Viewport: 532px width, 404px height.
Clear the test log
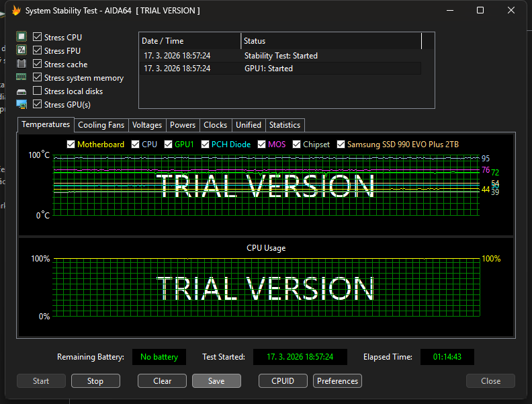[162, 381]
